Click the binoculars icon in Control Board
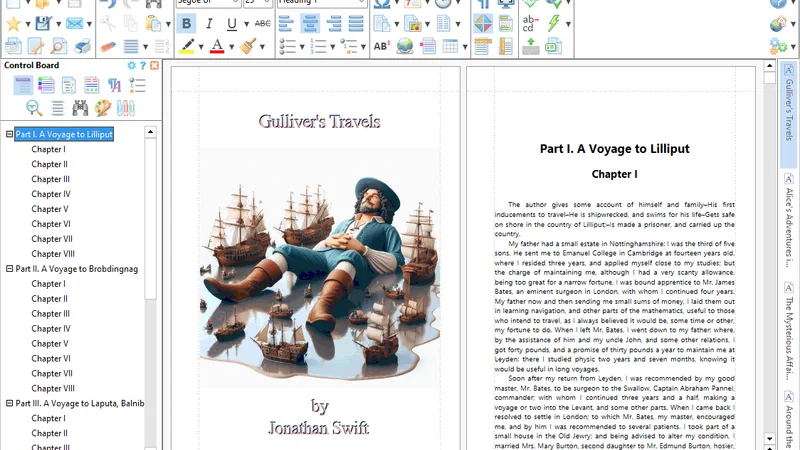The width and height of the screenshot is (800, 450). point(79,107)
